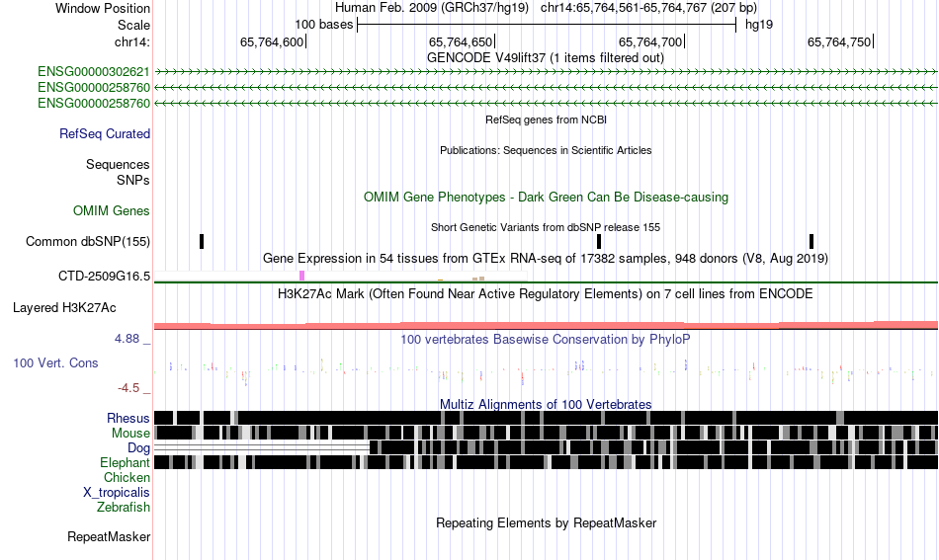Click the 65,764,600 ruler position
This screenshot has width=939, height=560.
pyautogui.click(x=272, y=41)
